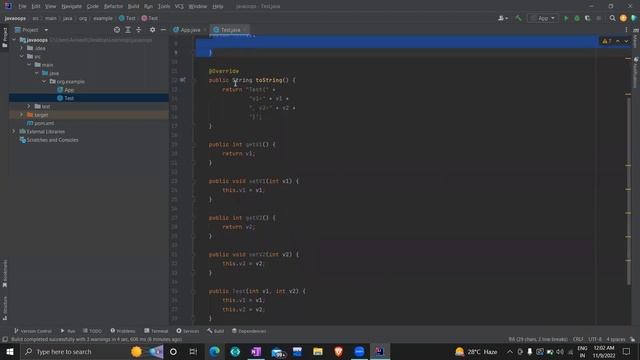
Task: Collapse the src folder
Action: (x=22, y=56)
